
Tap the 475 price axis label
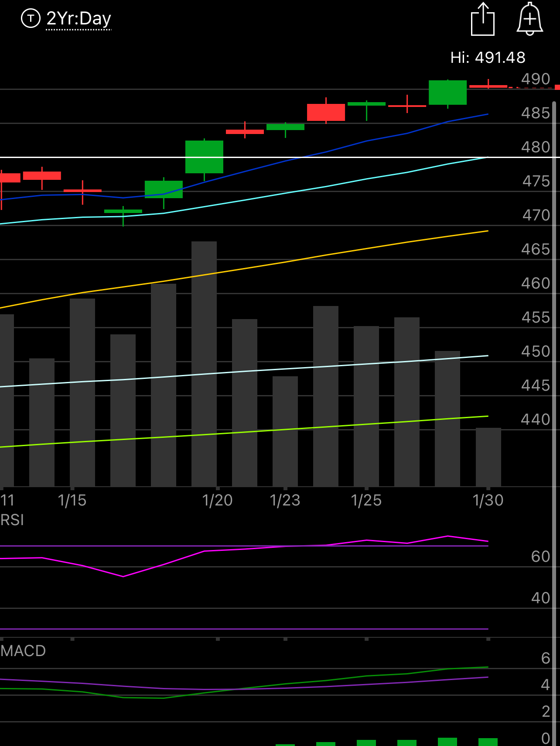click(x=536, y=181)
